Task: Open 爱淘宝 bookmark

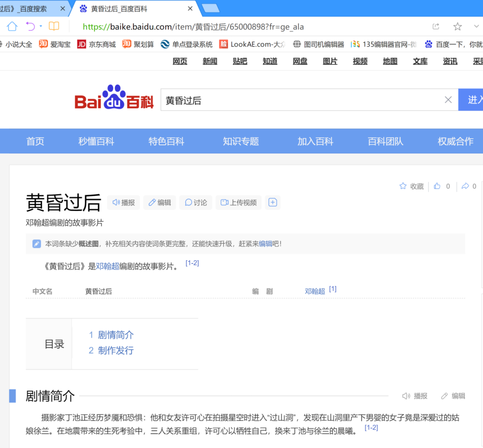Action: coord(55,44)
